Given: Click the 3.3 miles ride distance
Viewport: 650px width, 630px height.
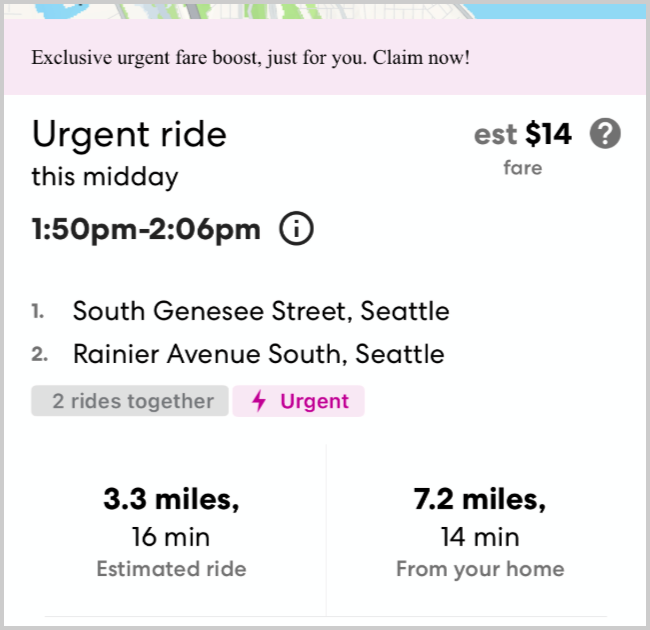Looking at the screenshot, I should (x=171, y=499).
